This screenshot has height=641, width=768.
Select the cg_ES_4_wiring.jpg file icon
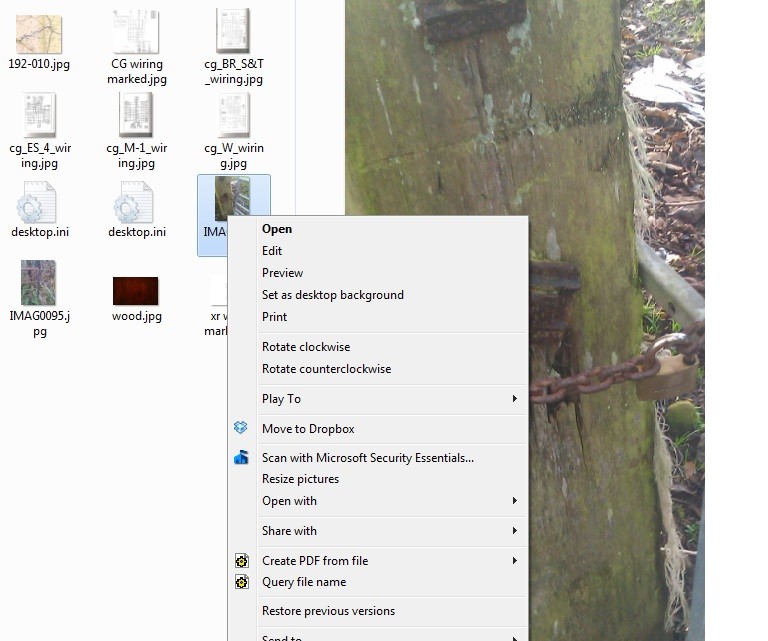(x=40, y=117)
